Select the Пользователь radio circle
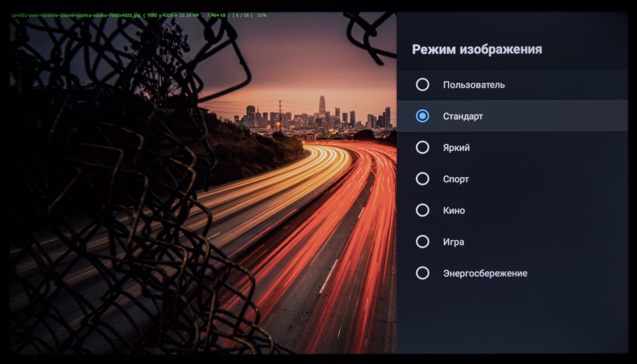 point(422,84)
